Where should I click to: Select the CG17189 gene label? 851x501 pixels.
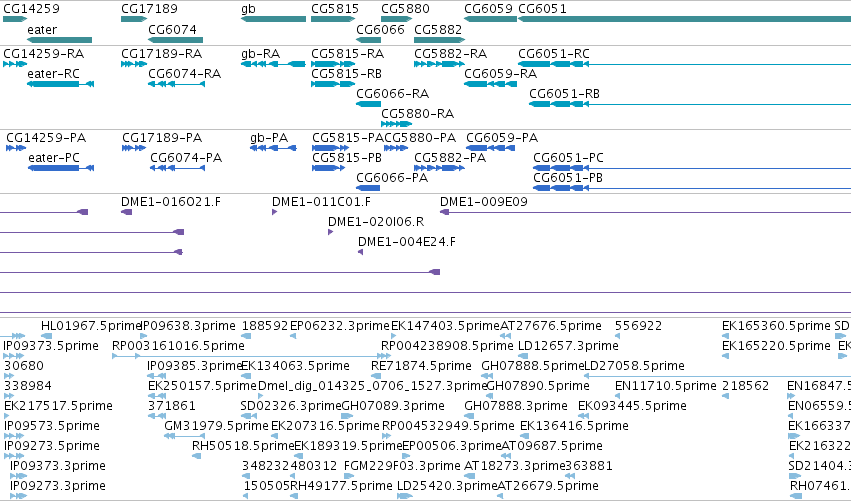(x=149, y=9)
